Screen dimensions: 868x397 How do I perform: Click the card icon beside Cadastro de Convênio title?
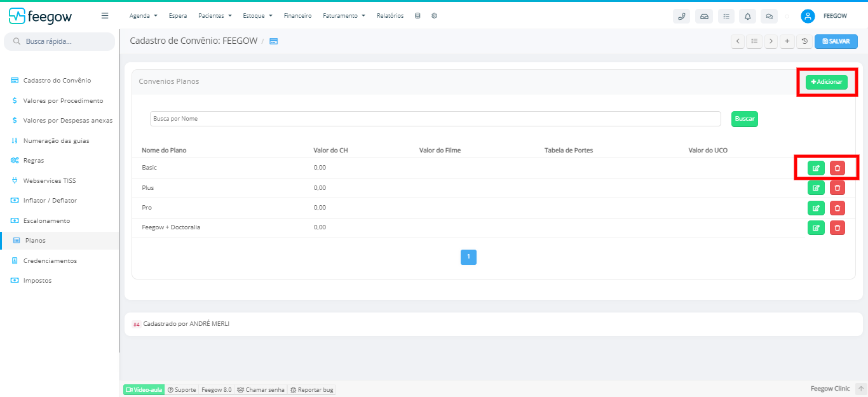coord(274,41)
